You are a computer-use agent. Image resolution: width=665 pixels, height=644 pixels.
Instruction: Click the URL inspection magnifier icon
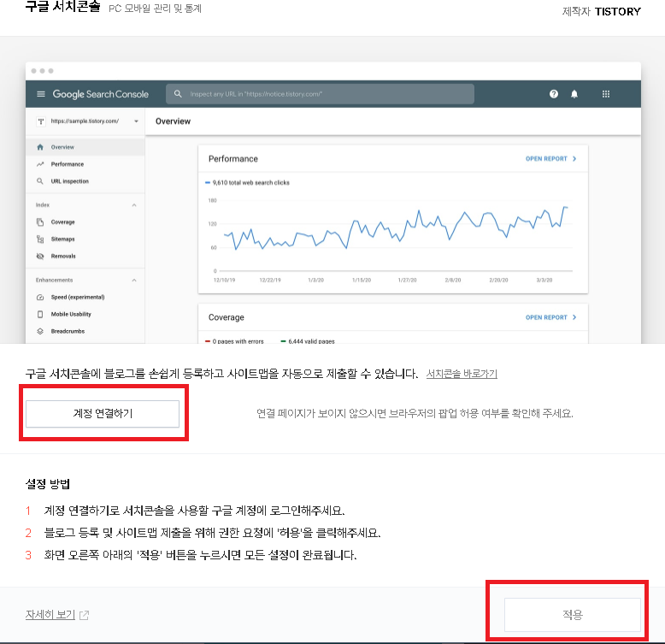pos(40,181)
